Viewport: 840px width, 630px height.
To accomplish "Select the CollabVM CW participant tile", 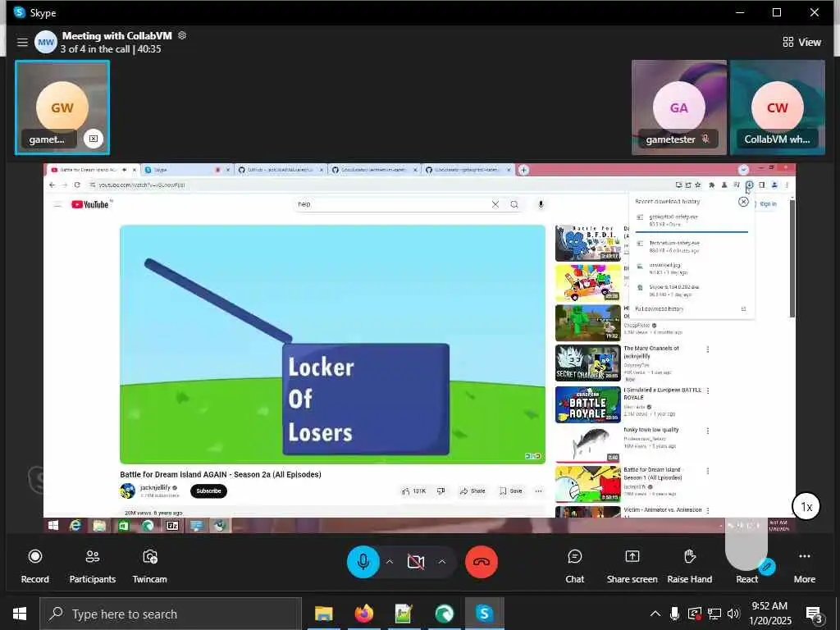I will point(778,107).
